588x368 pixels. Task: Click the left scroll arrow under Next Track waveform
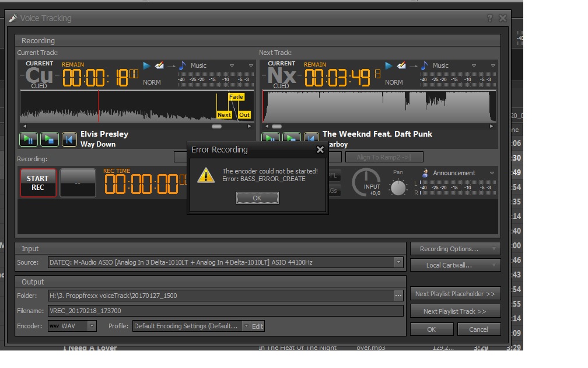tap(267, 127)
